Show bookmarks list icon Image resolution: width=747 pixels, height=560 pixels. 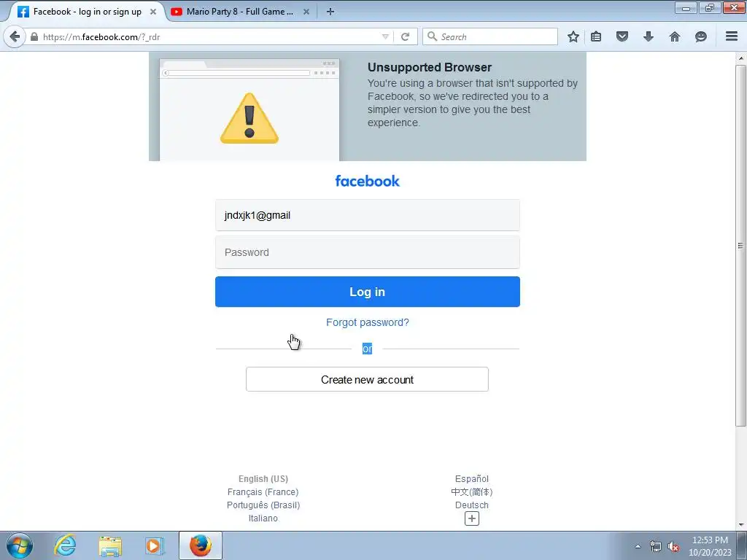[x=596, y=36]
